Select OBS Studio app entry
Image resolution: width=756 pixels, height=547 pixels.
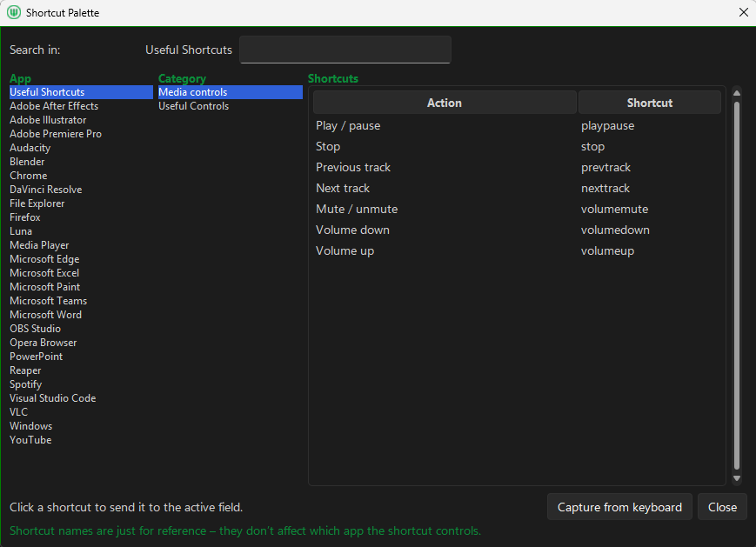point(35,330)
